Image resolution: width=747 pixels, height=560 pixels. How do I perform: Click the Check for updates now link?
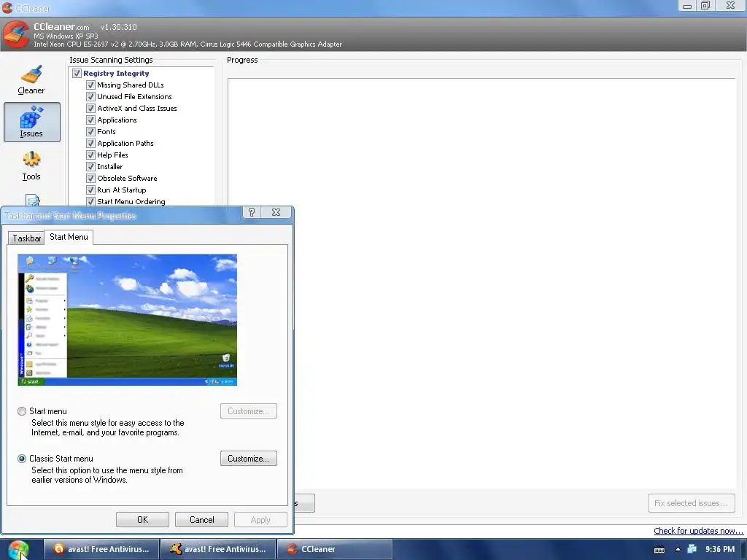[x=698, y=531]
